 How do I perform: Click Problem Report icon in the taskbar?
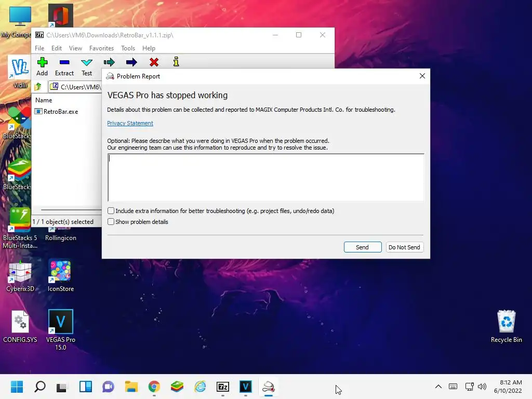(x=269, y=387)
